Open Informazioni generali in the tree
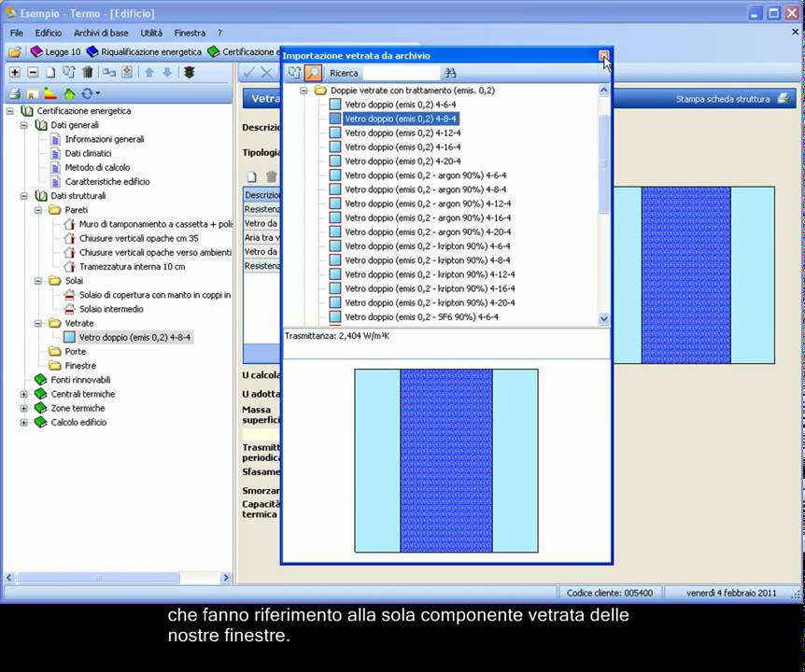The height and width of the screenshot is (672, 805). (x=105, y=139)
